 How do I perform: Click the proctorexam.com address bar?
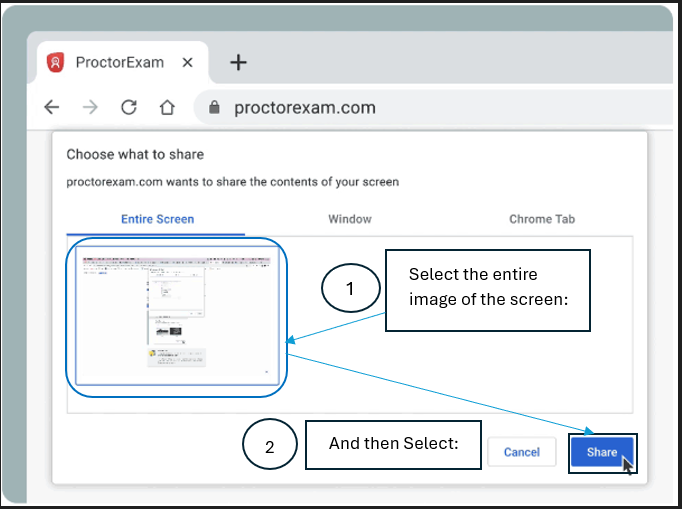pyautogui.click(x=435, y=107)
